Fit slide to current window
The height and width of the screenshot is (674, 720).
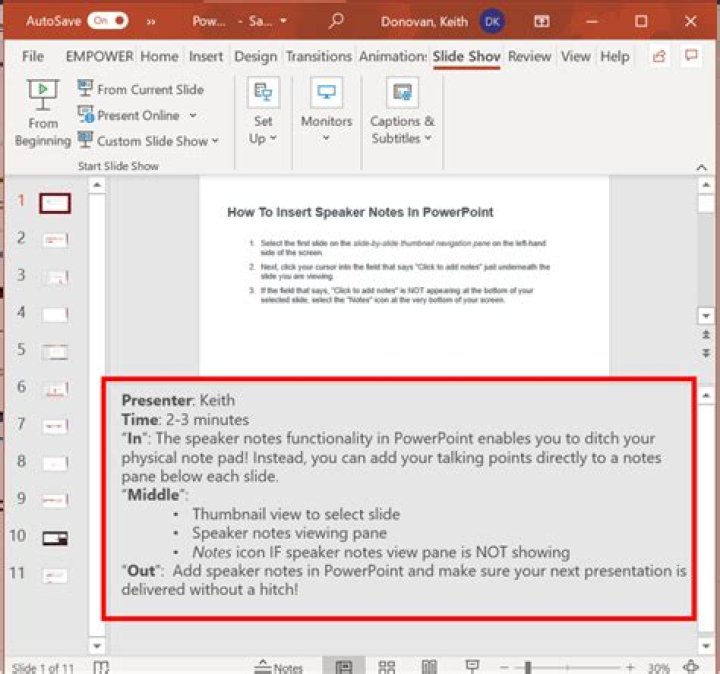point(691,666)
